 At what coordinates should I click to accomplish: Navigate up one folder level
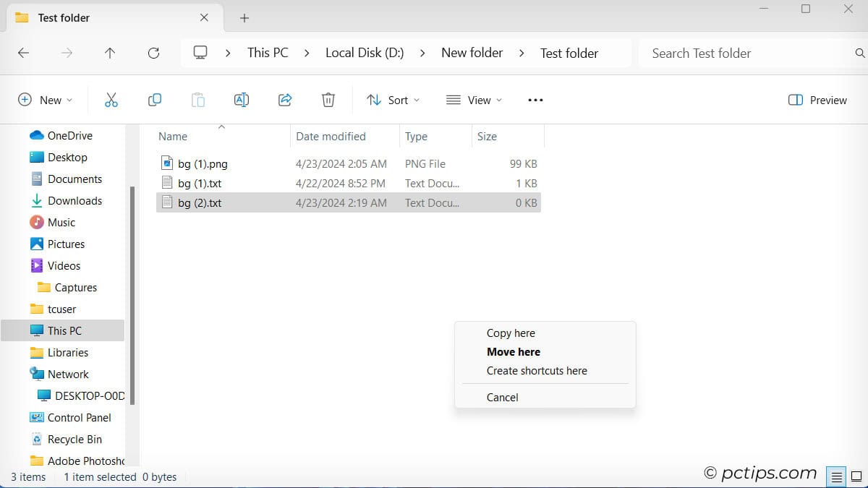(110, 53)
